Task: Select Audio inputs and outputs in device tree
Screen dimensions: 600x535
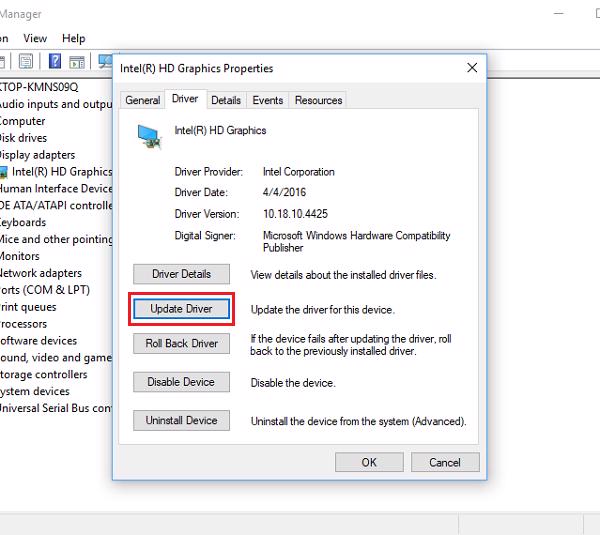Action: click(x=56, y=104)
